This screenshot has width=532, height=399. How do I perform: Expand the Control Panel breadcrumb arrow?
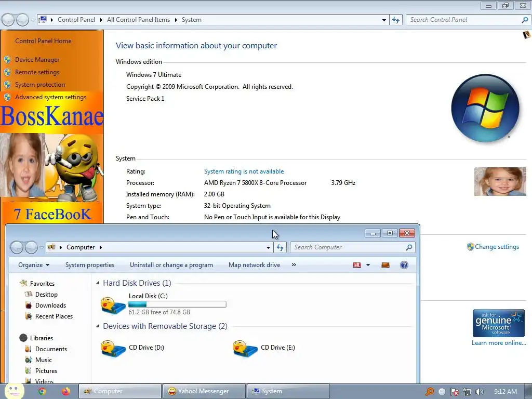(101, 20)
